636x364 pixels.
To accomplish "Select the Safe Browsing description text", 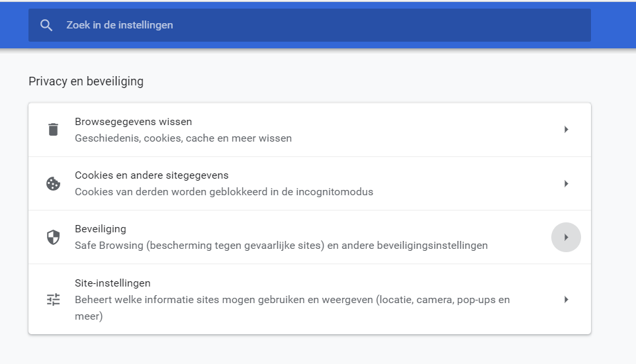I will tap(281, 246).
